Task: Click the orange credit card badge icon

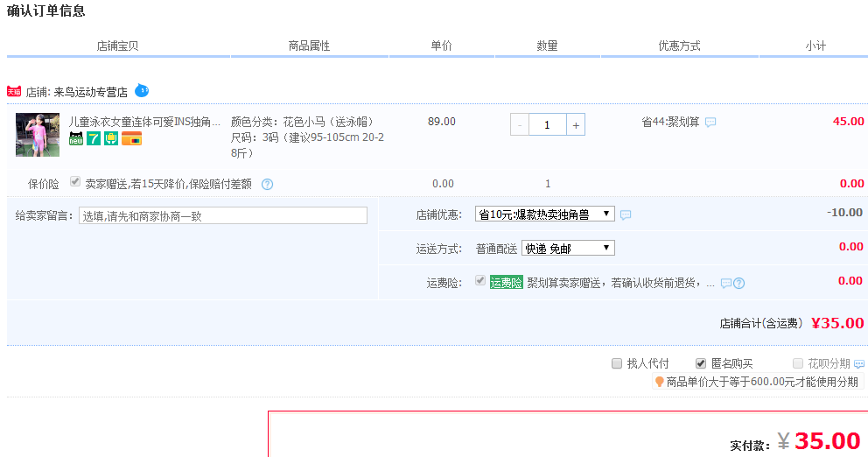Action: pyautogui.click(x=132, y=138)
